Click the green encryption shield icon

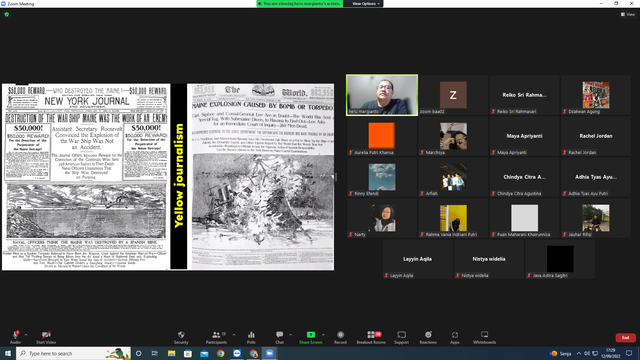pyautogui.click(x=7, y=14)
